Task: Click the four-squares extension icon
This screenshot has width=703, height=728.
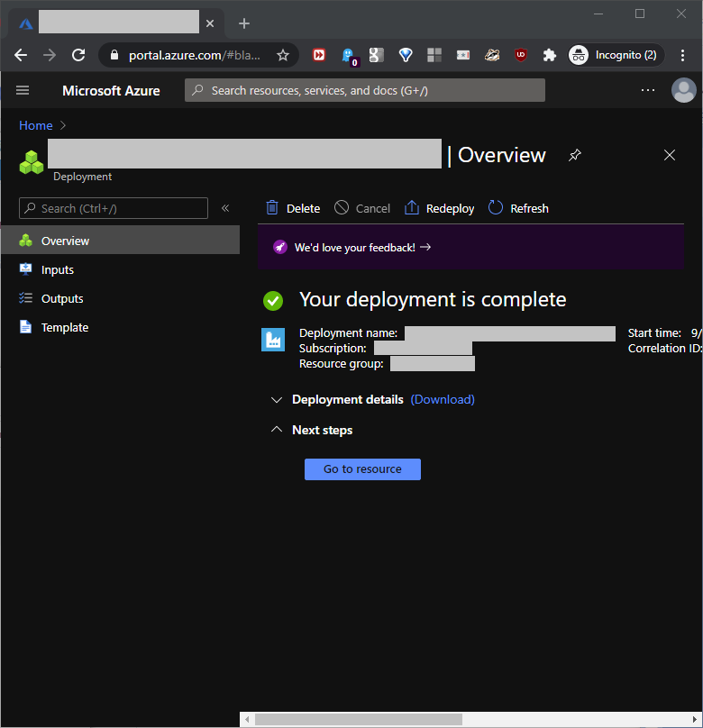Action: click(434, 55)
